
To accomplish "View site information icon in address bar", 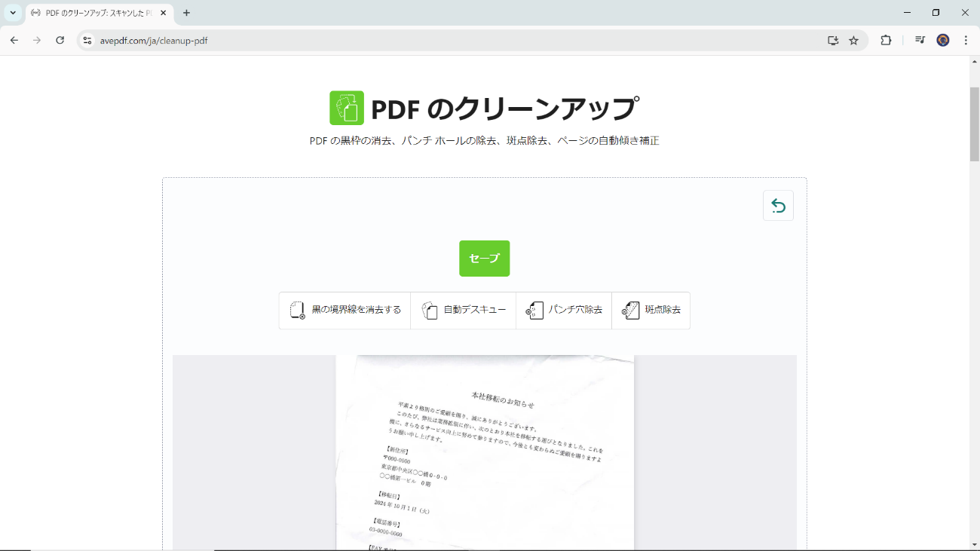I will point(87,41).
